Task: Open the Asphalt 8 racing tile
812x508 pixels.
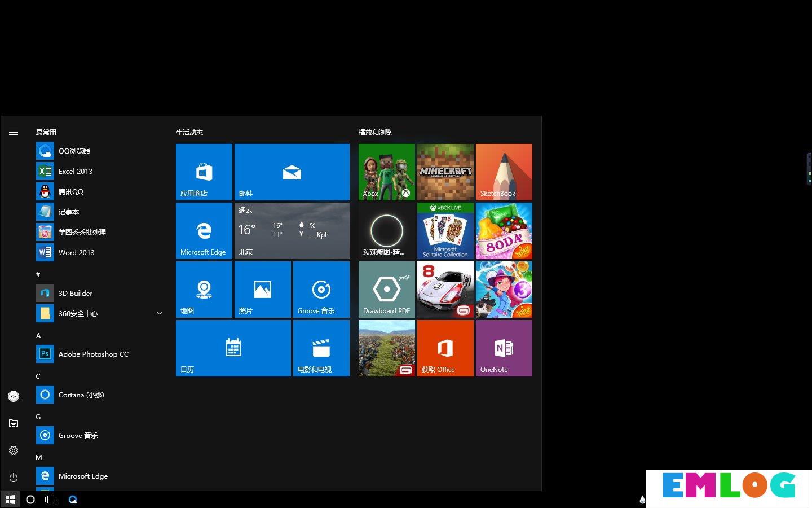Action: (445, 290)
